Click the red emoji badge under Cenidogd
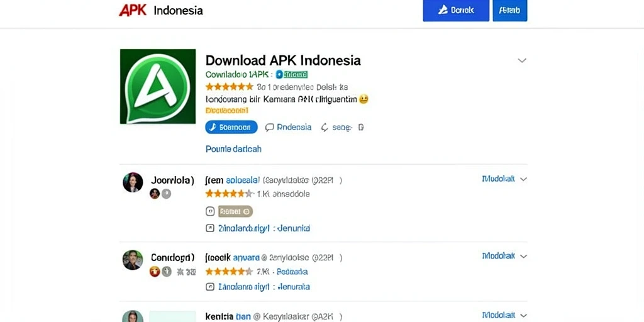Viewport: 644px width, 322px height. [x=155, y=272]
